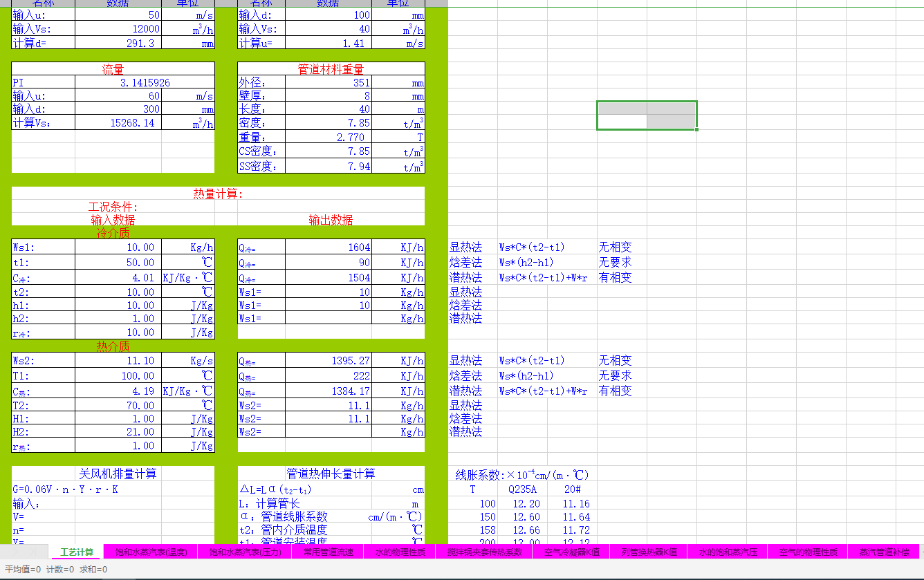Screen dimensions: 924x580
Task: Select the calculated flow cell 15268.14
Action: (118, 123)
